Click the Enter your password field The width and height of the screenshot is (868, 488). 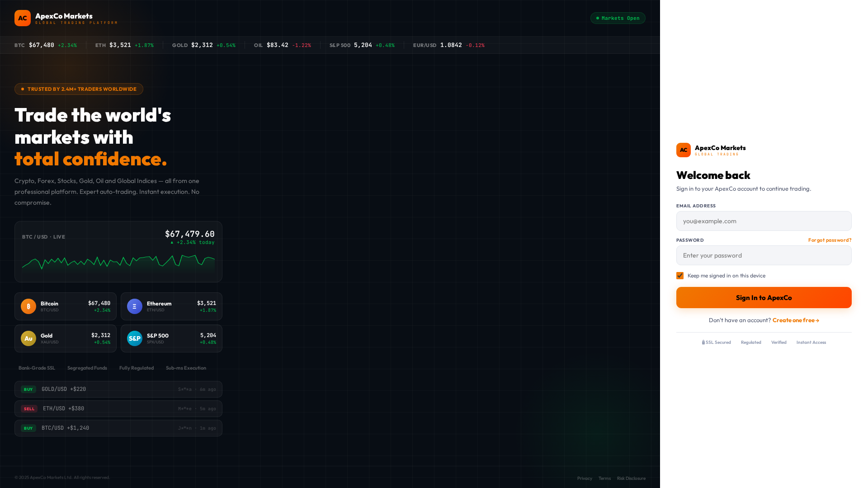coord(764,255)
